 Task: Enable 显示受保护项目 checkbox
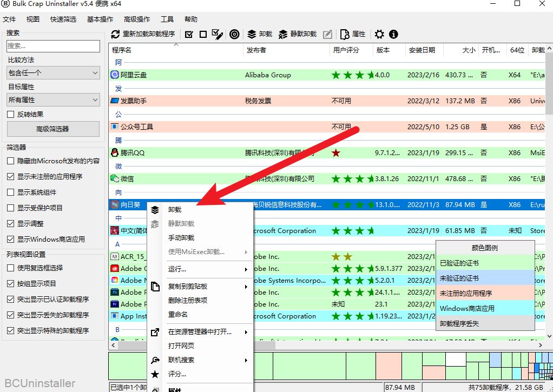(11, 208)
